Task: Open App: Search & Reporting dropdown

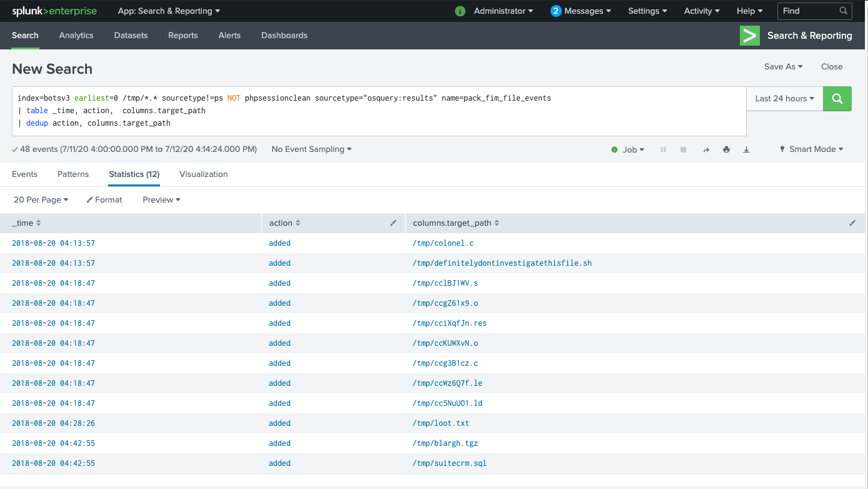Action: 169,11
